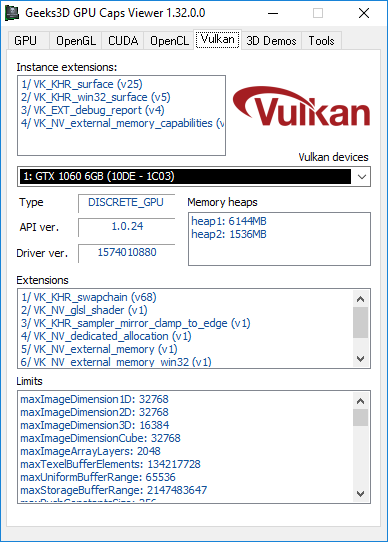
Task: Click the GPU Caps Viewer title bar icon
Action: (x=12, y=13)
